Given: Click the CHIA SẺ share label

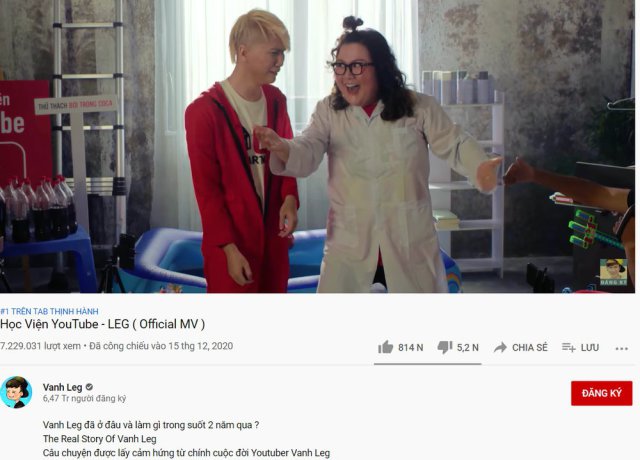Looking at the screenshot, I should coord(529,347).
